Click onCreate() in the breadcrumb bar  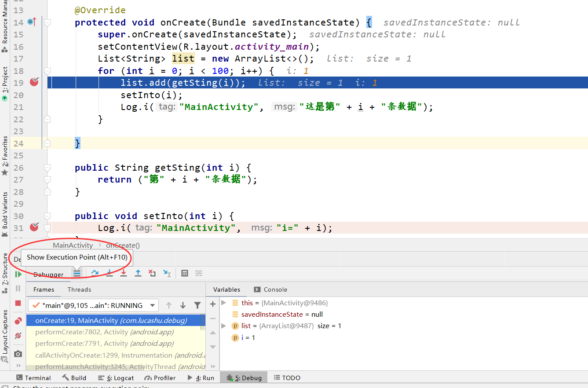tap(123, 245)
